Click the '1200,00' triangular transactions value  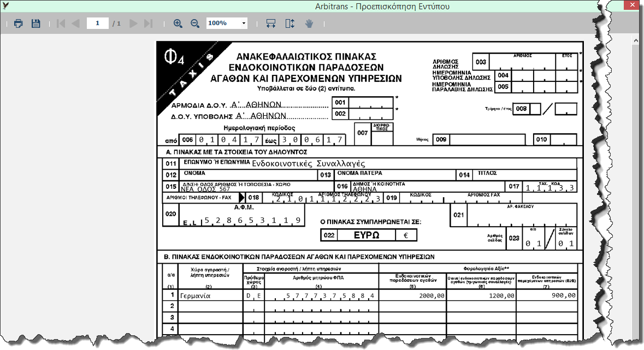point(501,295)
